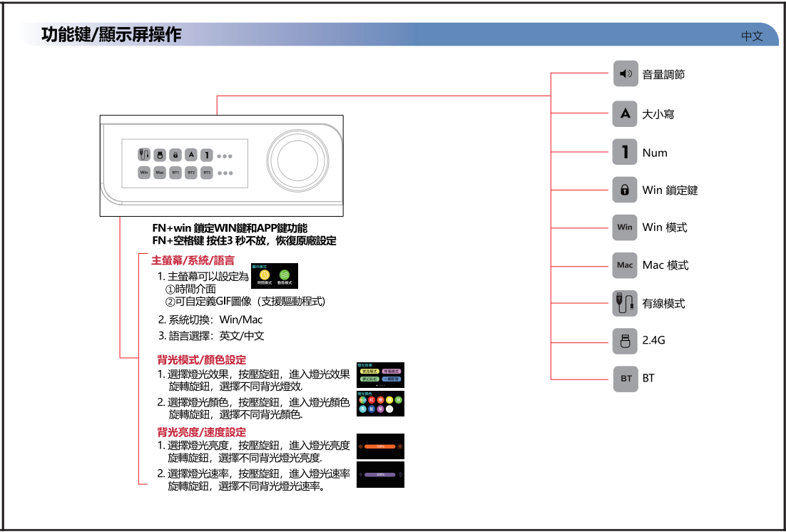786x532 pixels.
Task: Click the Win lock padlock legend icon
Action: (x=625, y=190)
